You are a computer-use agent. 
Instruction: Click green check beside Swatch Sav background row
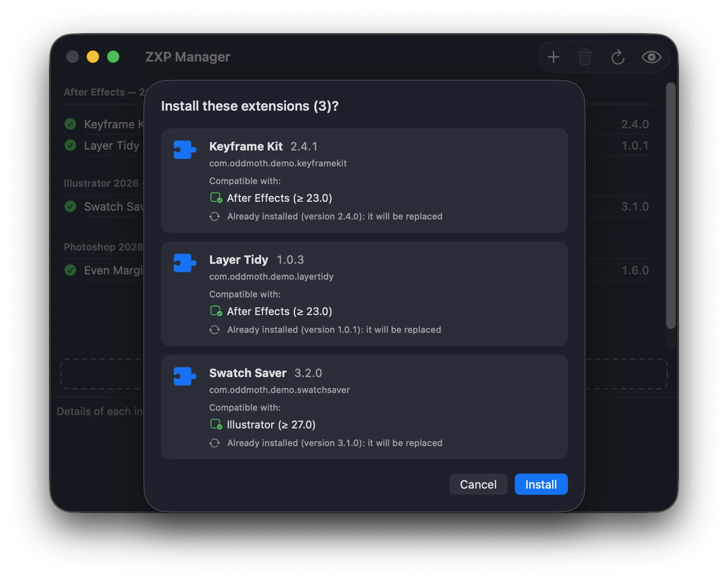point(70,206)
